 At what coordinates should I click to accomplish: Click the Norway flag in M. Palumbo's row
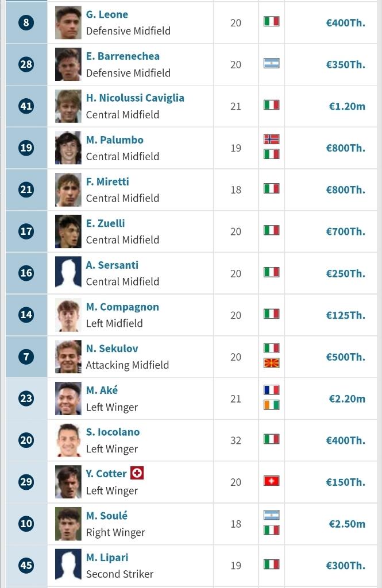pyautogui.click(x=271, y=139)
